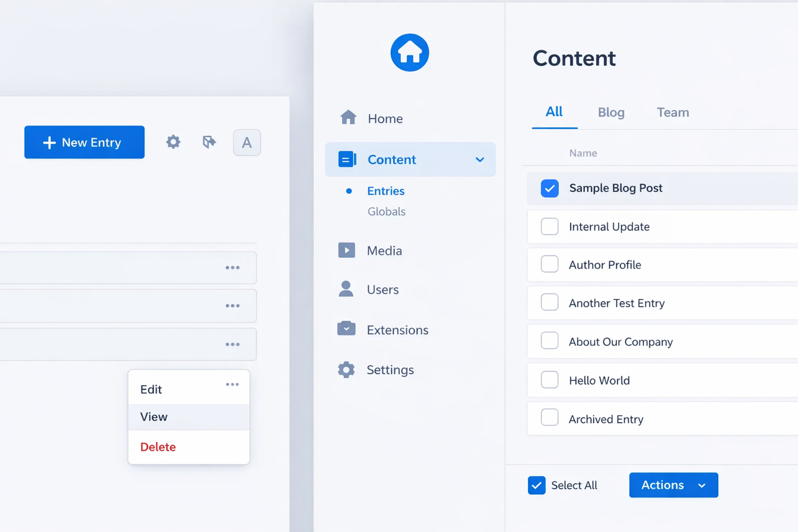This screenshot has height=532, width=798.
Task: Choose Edit from the context menu
Action: (151, 389)
